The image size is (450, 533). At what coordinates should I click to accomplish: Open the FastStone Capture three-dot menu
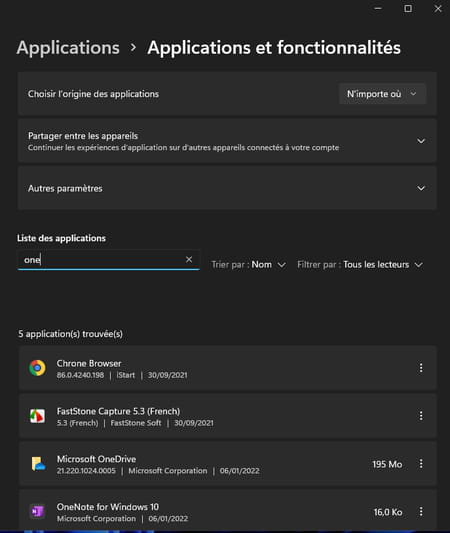pyautogui.click(x=421, y=416)
